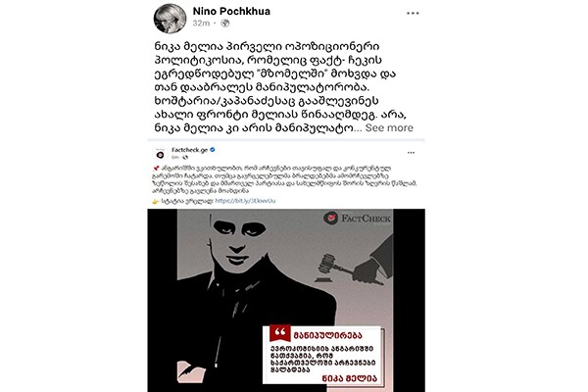Click the Factcheck.ge verified badge
Viewport: 588px width, 392px height.
pos(213,150)
